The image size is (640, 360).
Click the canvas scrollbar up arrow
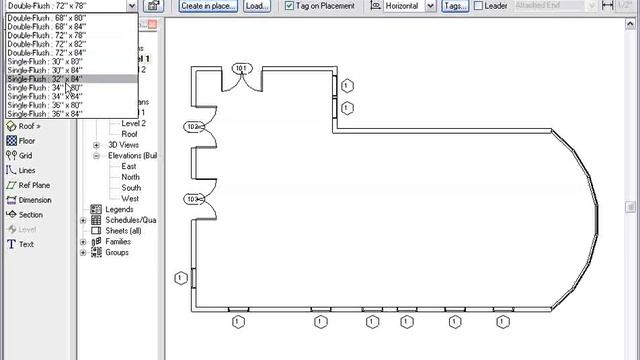pos(630,24)
